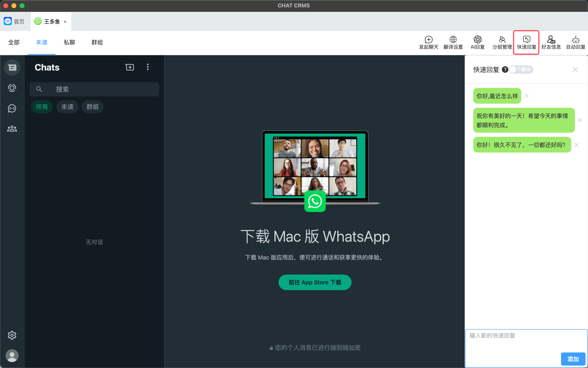This screenshot has width=588, height=368.
Task: Delete the 你好,最近怎么样 quick reply
Action: pyautogui.click(x=527, y=96)
